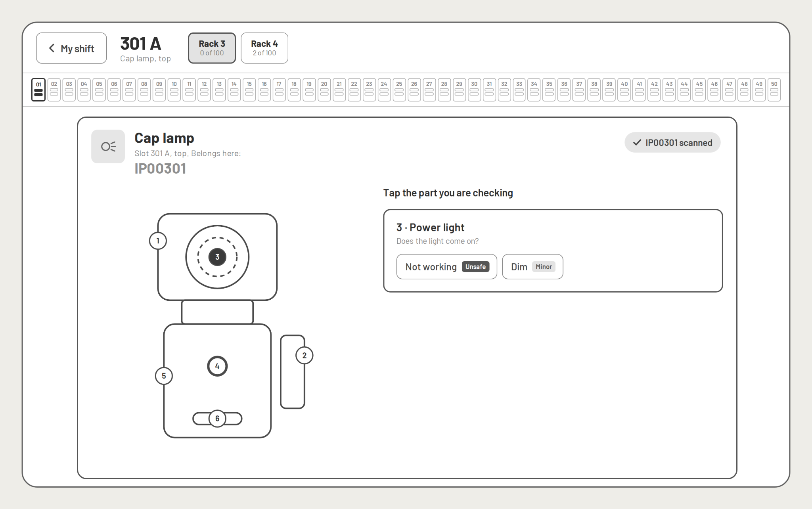Tap hotspot 6 on the bottom switch
The height and width of the screenshot is (509, 812).
(x=217, y=419)
